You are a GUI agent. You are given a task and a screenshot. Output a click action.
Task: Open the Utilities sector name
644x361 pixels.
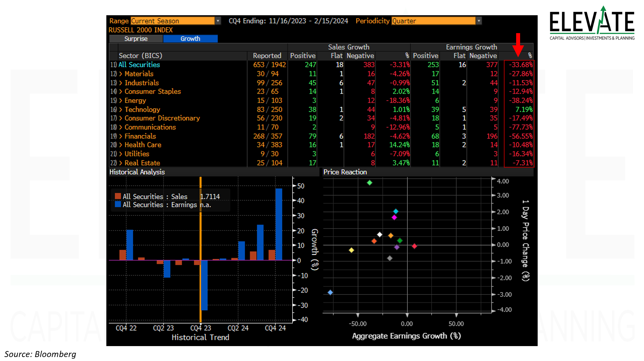[137, 154]
